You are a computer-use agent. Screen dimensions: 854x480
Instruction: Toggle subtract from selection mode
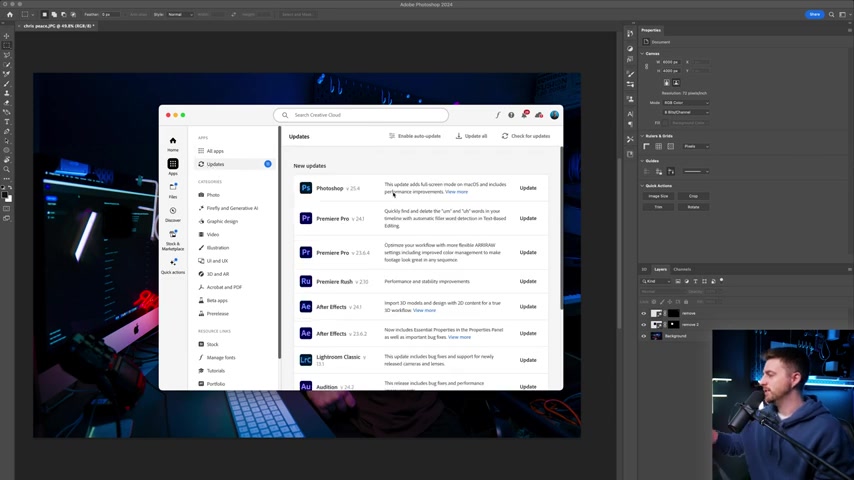[x=63, y=15]
